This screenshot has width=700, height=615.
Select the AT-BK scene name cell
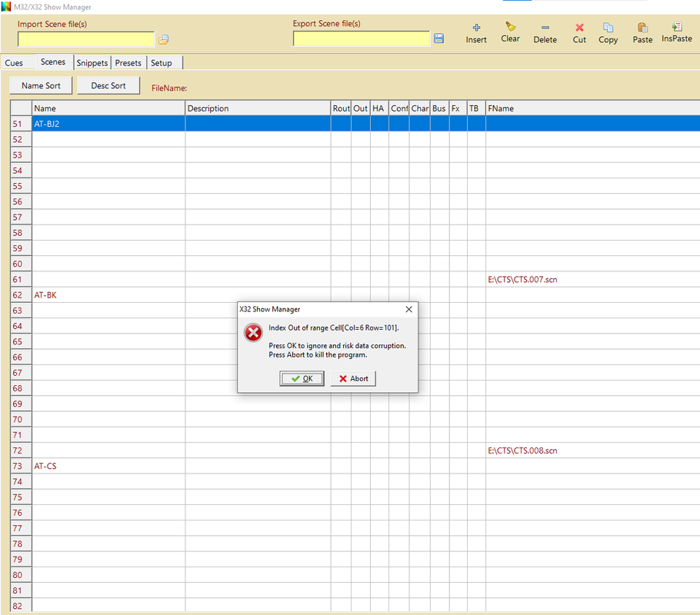[x=108, y=295]
